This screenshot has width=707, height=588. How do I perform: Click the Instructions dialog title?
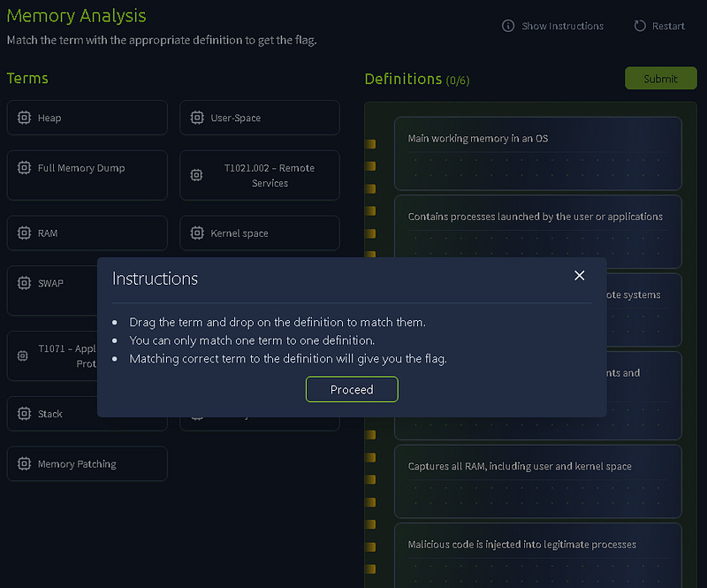[155, 279]
